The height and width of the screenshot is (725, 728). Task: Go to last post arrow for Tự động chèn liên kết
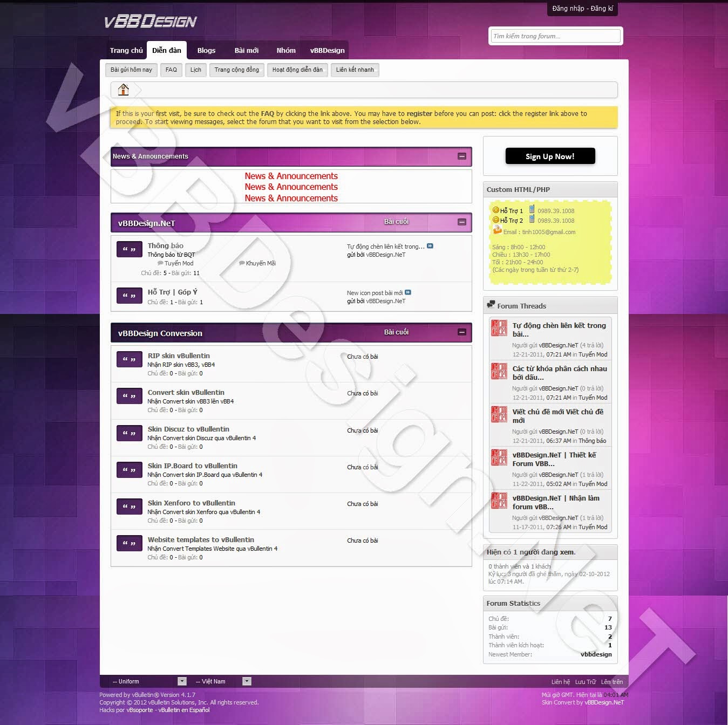point(430,246)
